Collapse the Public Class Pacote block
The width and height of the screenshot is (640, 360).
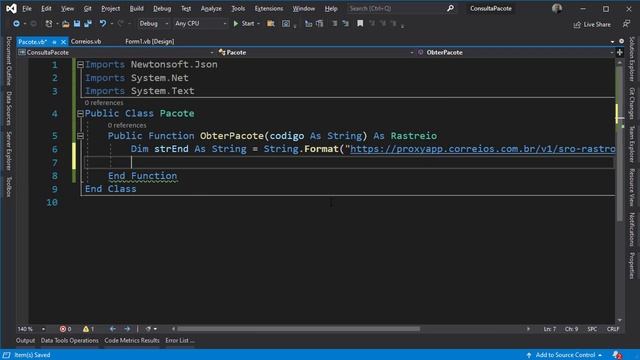(x=80, y=113)
